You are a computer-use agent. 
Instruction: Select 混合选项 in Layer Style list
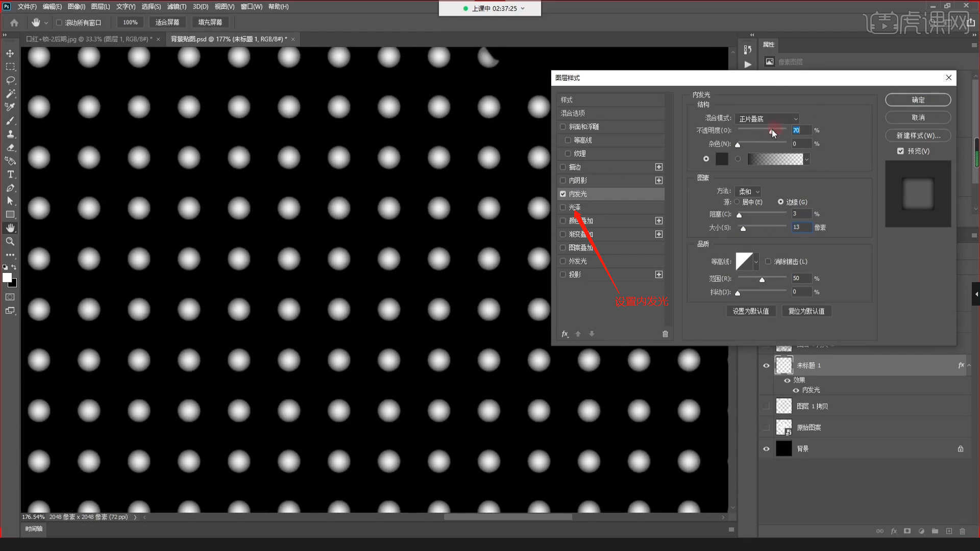click(x=612, y=113)
